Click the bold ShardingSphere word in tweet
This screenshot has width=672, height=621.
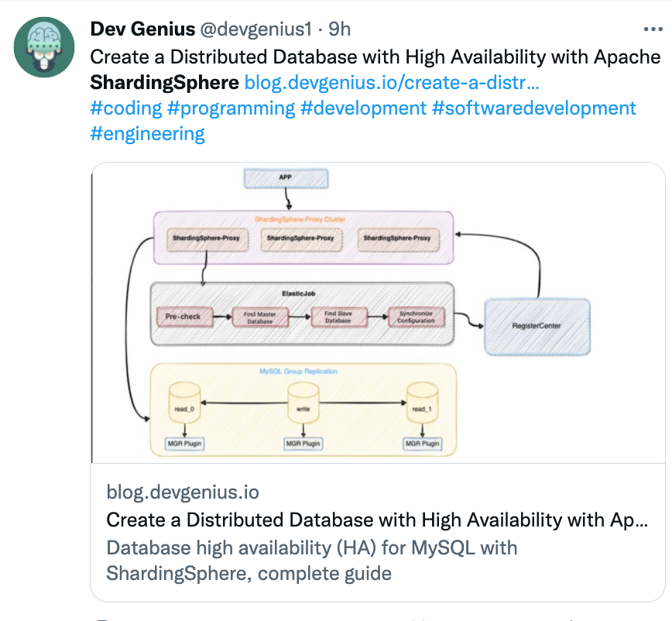tap(164, 81)
